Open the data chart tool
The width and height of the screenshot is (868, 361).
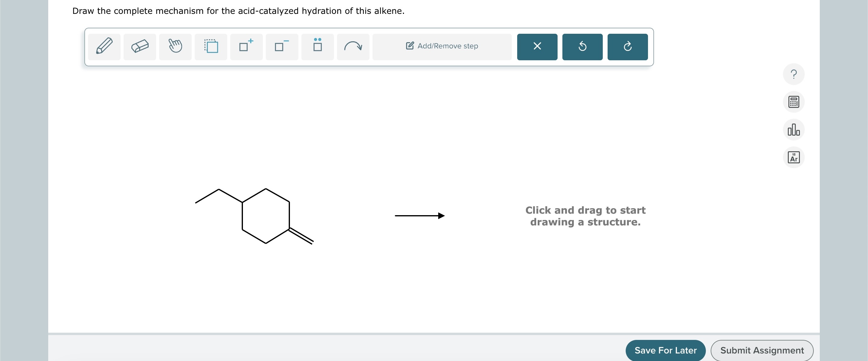tap(794, 129)
